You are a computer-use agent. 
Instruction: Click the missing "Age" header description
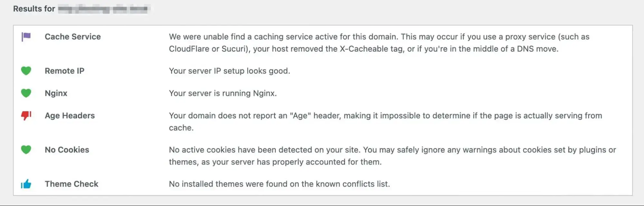pos(385,122)
